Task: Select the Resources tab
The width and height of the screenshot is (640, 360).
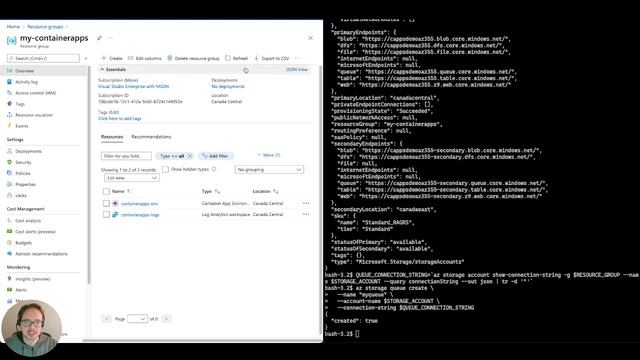Action: (112, 137)
